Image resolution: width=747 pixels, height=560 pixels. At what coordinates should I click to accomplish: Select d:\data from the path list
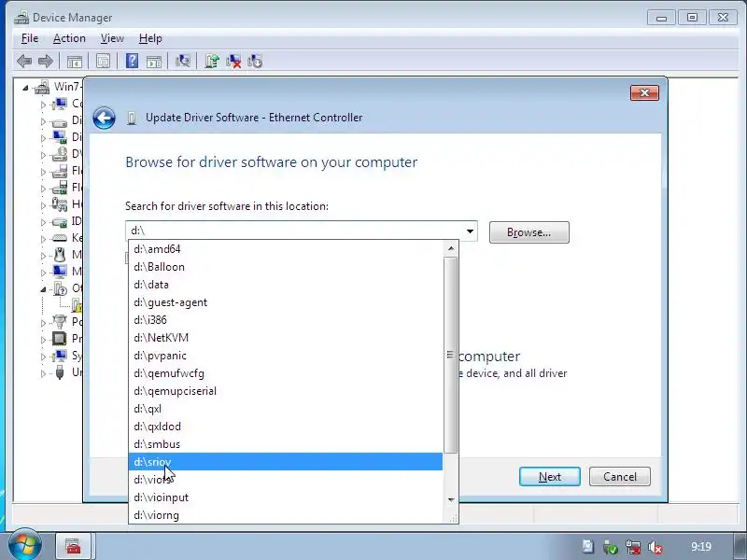tap(286, 285)
